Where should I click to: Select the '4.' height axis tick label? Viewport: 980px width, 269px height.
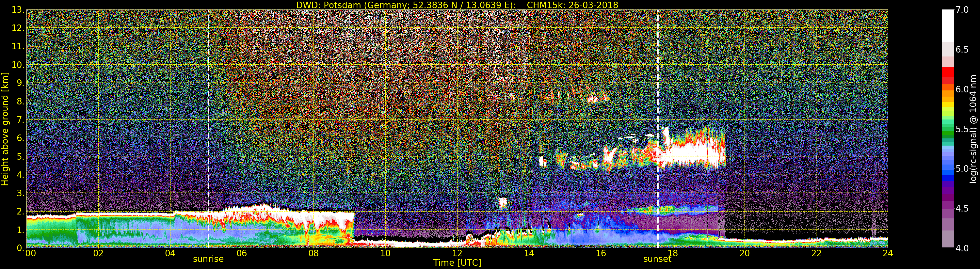21,175
